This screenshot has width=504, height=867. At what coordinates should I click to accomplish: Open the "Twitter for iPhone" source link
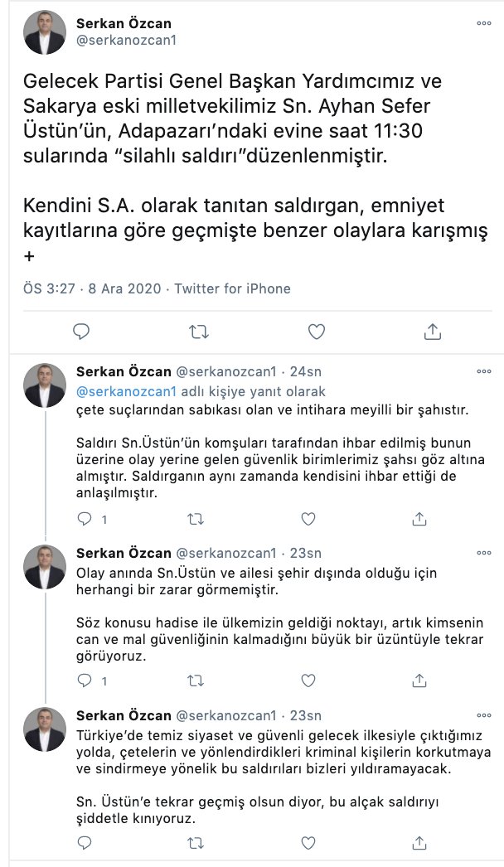point(231,288)
